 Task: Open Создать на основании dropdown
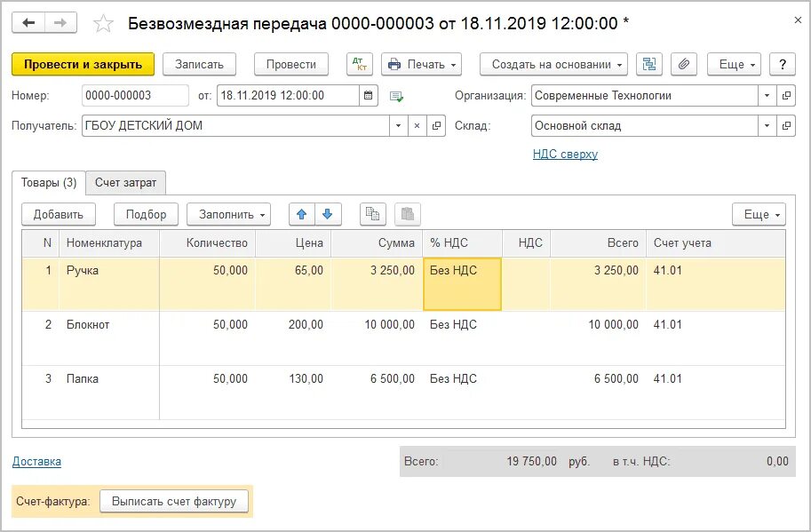pos(554,64)
